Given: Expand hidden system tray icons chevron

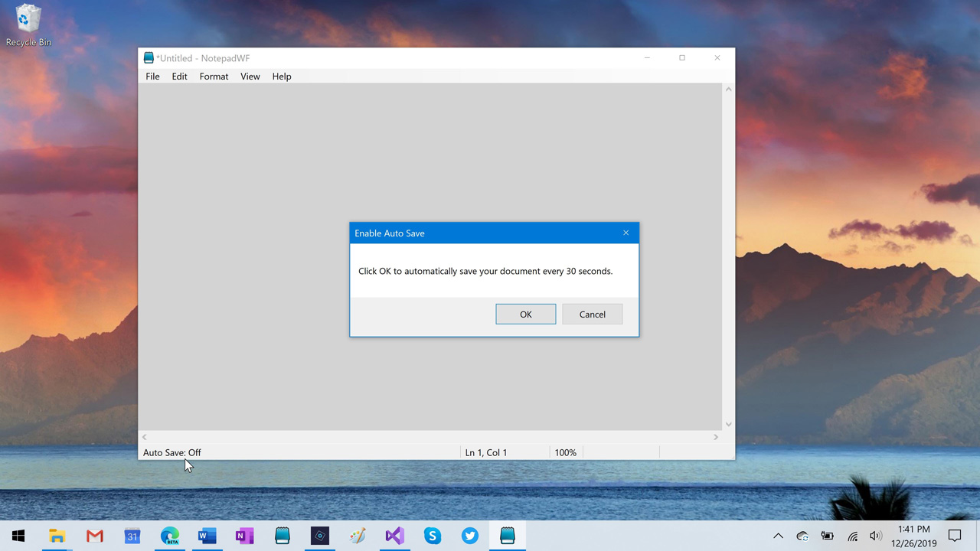Looking at the screenshot, I should [778, 536].
